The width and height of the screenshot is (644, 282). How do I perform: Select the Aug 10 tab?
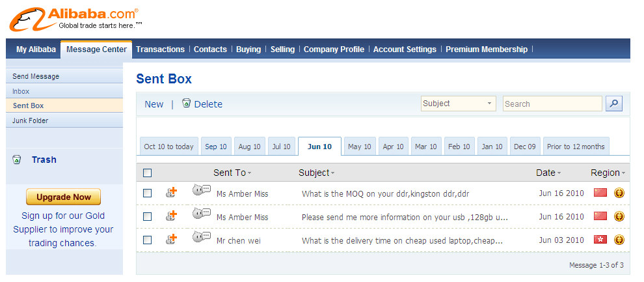coord(250,147)
